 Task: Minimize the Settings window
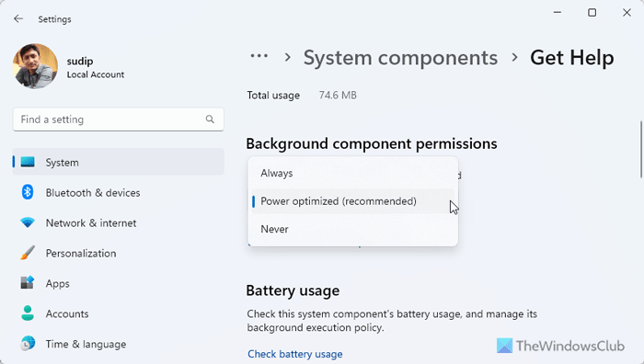point(558,13)
